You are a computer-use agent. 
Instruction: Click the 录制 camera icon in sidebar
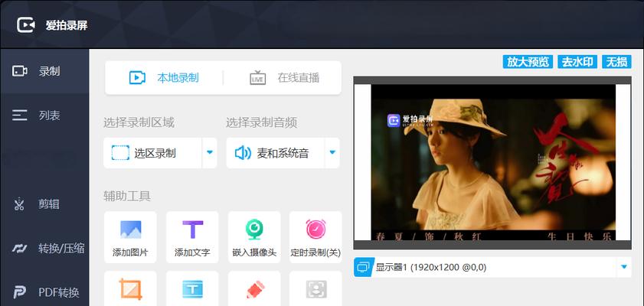[x=20, y=71]
